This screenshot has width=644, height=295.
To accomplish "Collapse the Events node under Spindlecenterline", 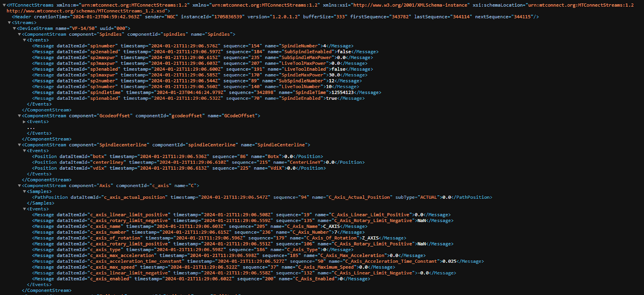I will pyautogui.click(x=25, y=151).
